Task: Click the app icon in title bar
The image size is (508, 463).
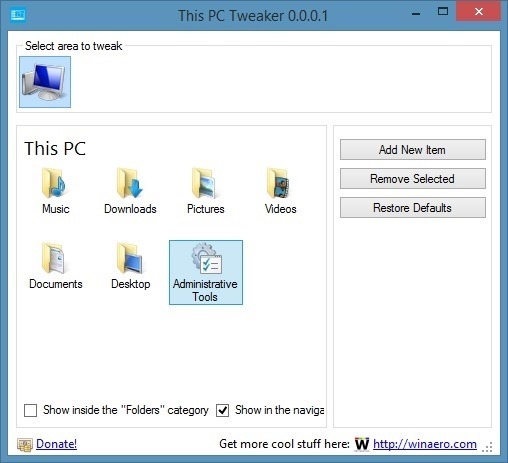Action: click(18, 15)
